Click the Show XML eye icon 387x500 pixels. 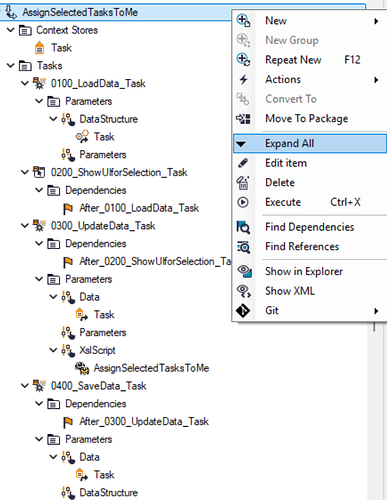(244, 291)
